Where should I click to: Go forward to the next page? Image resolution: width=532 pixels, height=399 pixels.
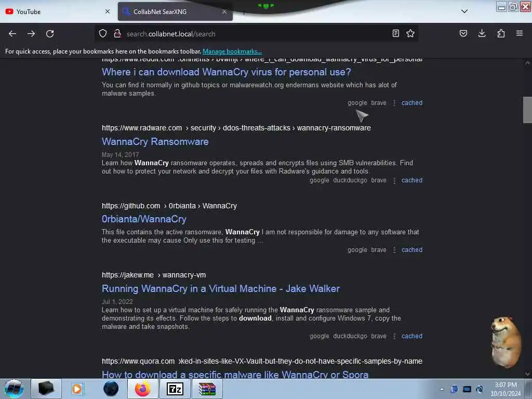click(x=31, y=34)
